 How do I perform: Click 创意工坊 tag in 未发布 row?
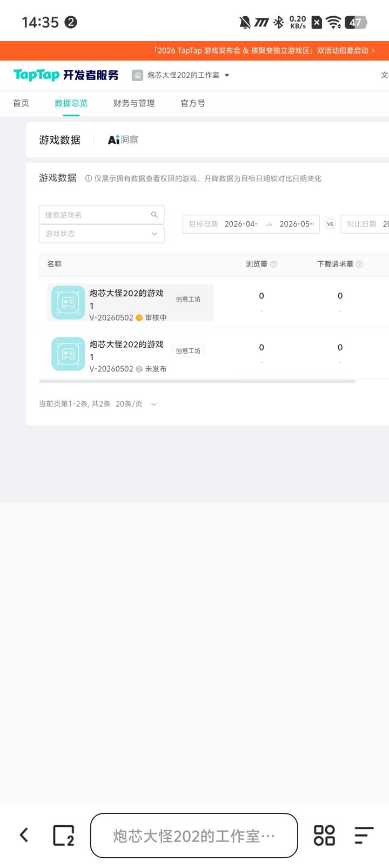(188, 350)
